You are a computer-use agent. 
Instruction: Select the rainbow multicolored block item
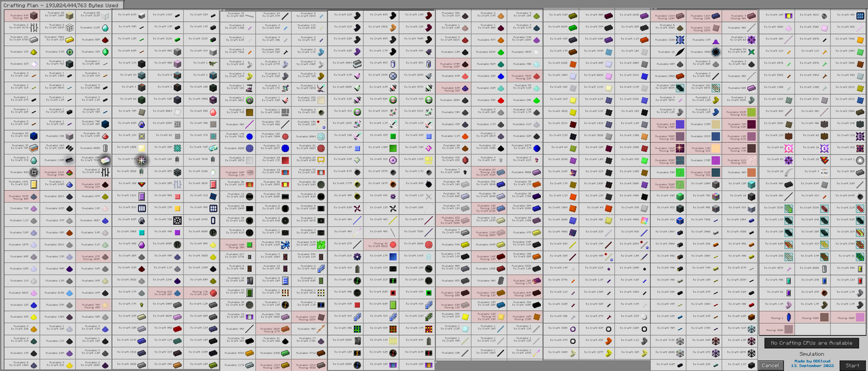pos(644,220)
